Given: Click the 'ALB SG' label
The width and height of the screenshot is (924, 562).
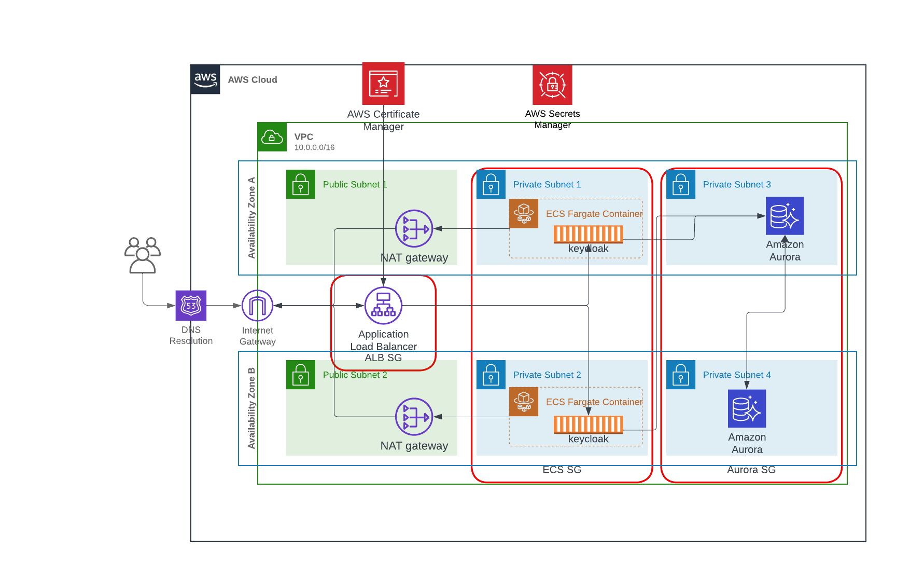Looking at the screenshot, I should pos(383,358).
